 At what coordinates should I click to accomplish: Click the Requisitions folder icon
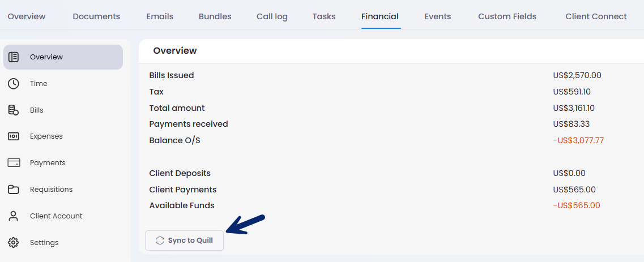pos(14,190)
